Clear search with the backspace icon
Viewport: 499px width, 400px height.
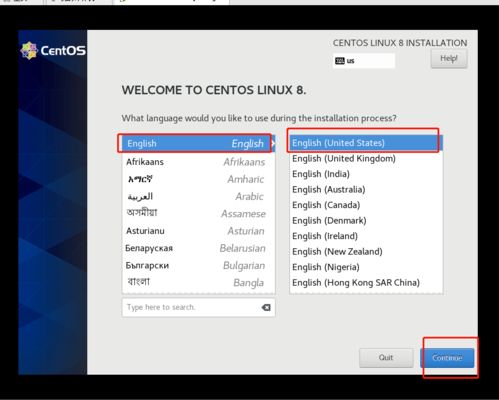click(x=266, y=307)
